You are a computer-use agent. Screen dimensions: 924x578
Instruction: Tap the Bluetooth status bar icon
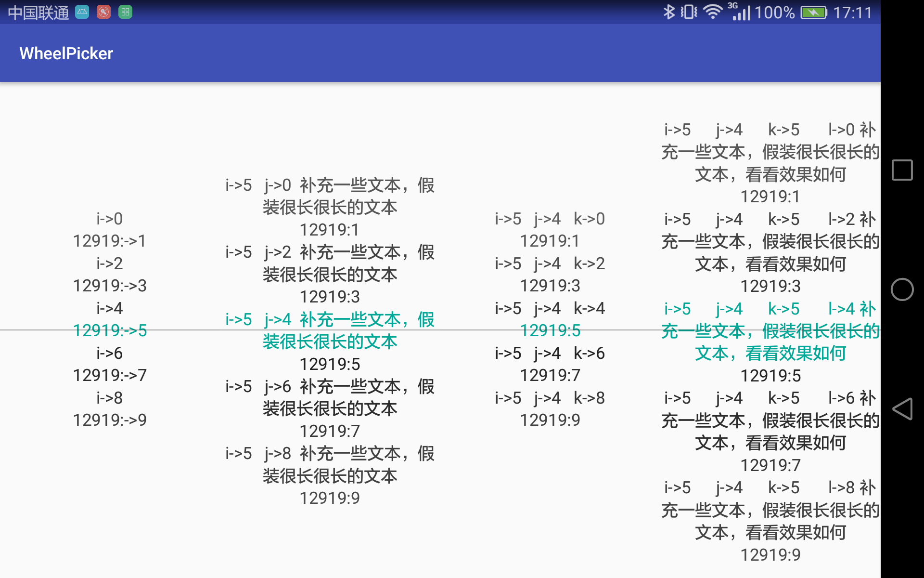click(x=669, y=12)
